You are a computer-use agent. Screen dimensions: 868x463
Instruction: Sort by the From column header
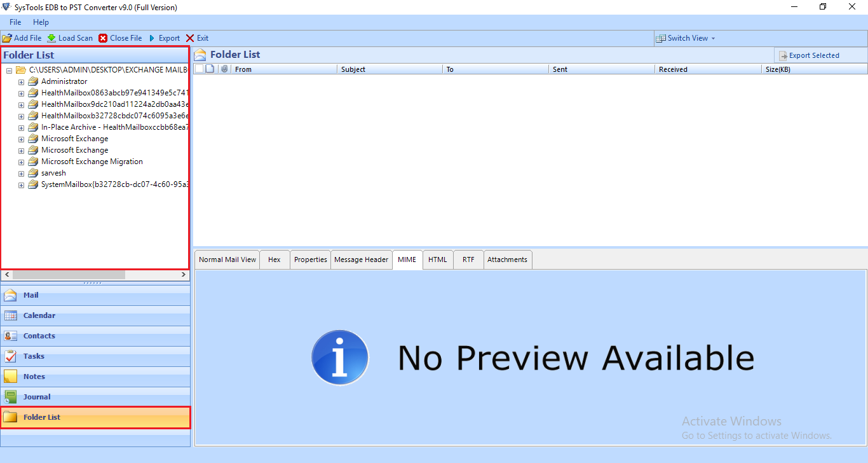(283, 69)
